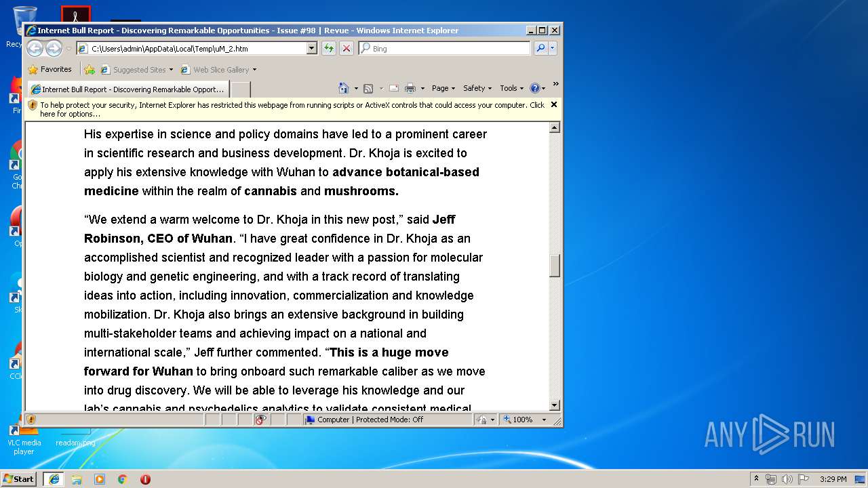This screenshot has height=488, width=868.
Task: Open the Safety menu
Action: tap(477, 88)
